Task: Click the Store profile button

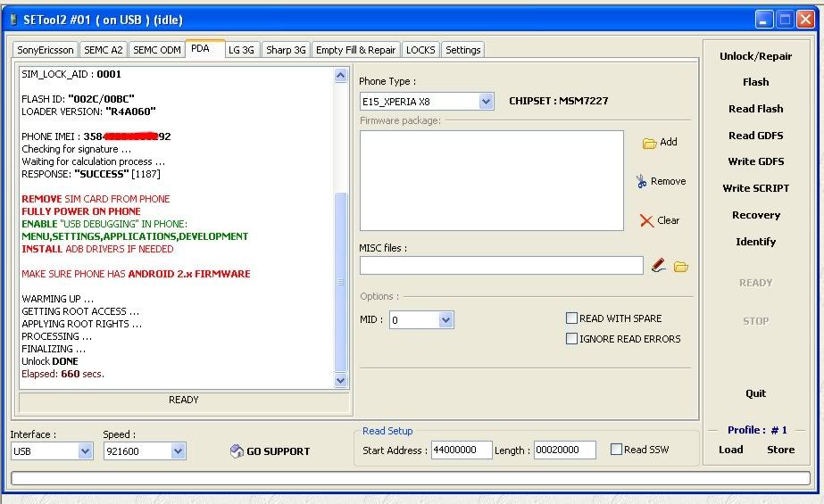Action: (x=780, y=450)
